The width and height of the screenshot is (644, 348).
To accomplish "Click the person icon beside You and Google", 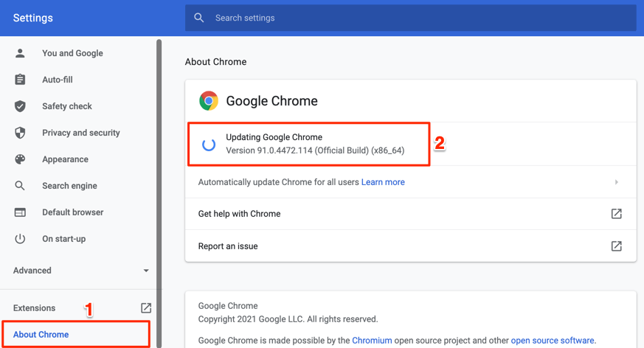I will click(20, 53).
